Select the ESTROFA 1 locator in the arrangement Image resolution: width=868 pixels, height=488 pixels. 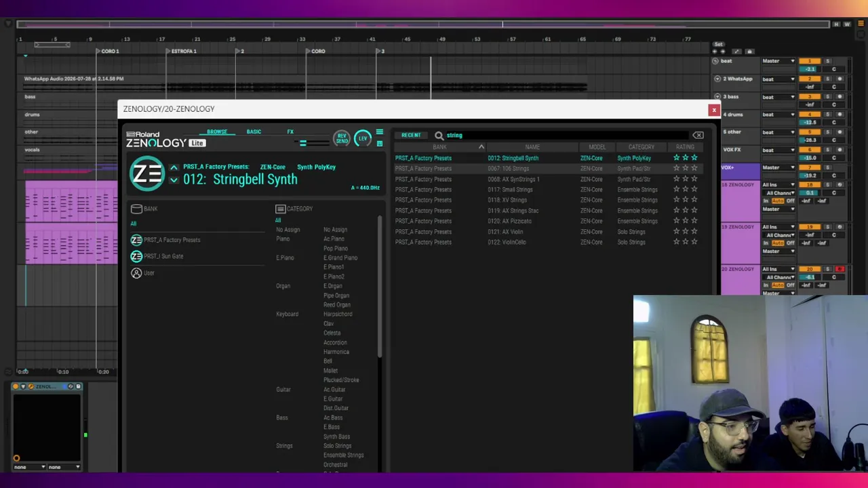pyautogui.click(x=183, y=52)
